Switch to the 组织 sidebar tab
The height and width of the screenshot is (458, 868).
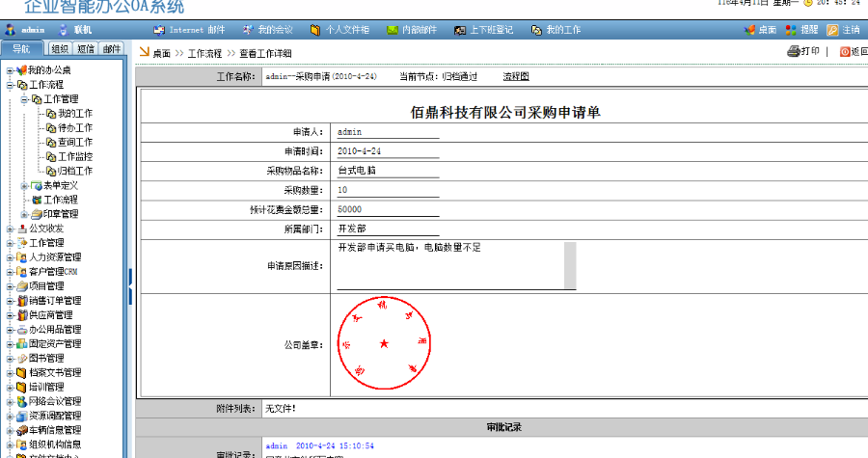[x=60, y=49]
